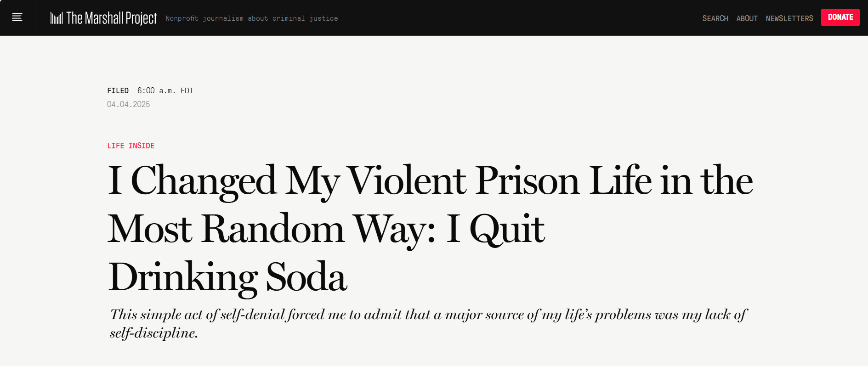Open the hamburger navigation menu

17,17
